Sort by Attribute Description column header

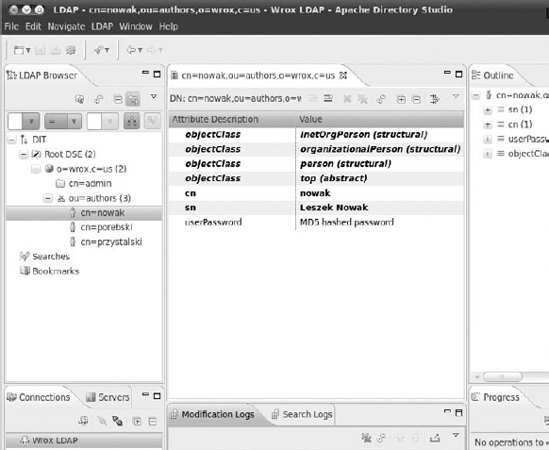coord(232,119)
